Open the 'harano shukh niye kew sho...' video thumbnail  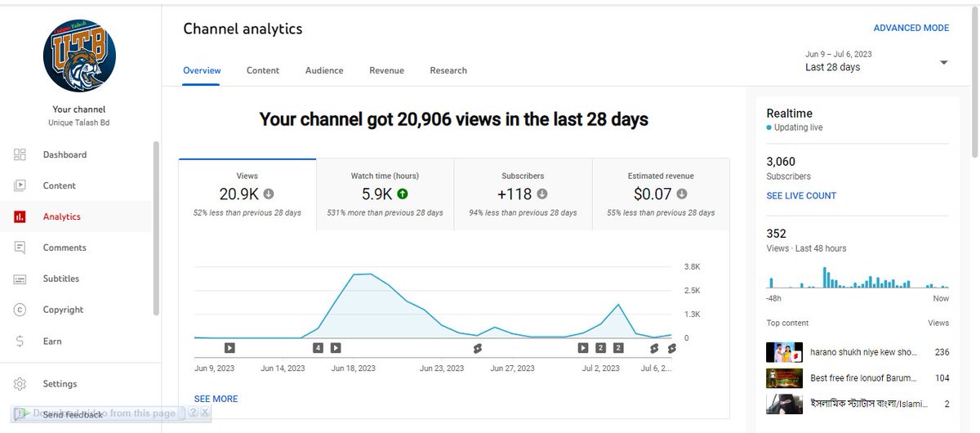(x=784, y=352)
